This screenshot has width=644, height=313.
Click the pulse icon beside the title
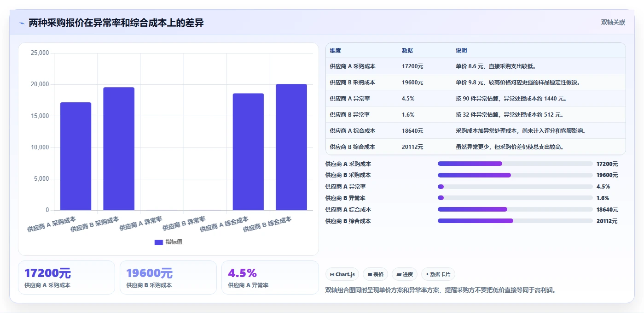pos(22,23)
